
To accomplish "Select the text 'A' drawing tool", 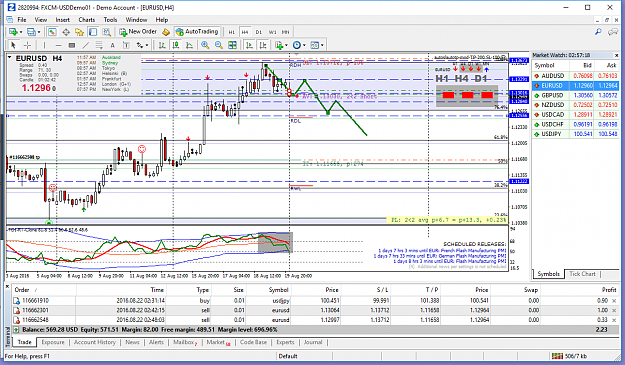I will coord(112,45).
